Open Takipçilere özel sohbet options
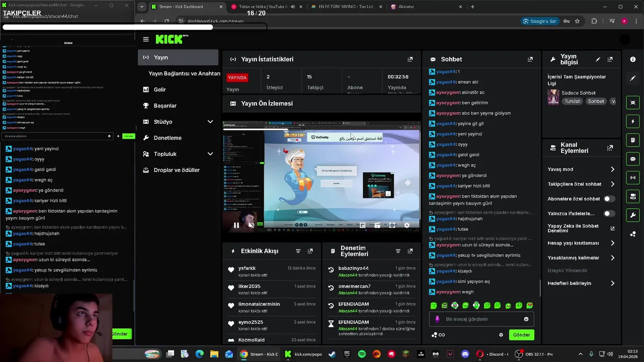 click(x=581, y=184)
